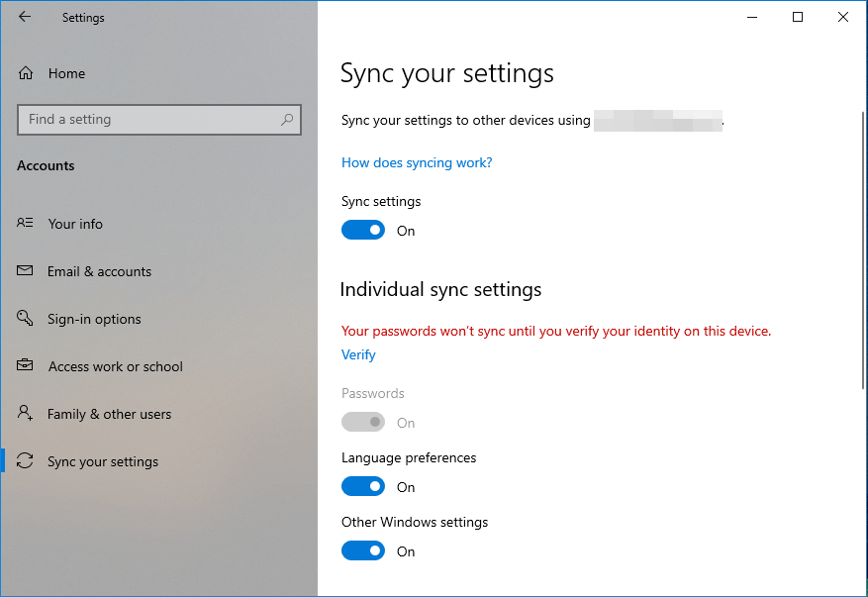The image size is (868, 597).
Task: Click the vertical scrollbar thumb
Action: 864,250
